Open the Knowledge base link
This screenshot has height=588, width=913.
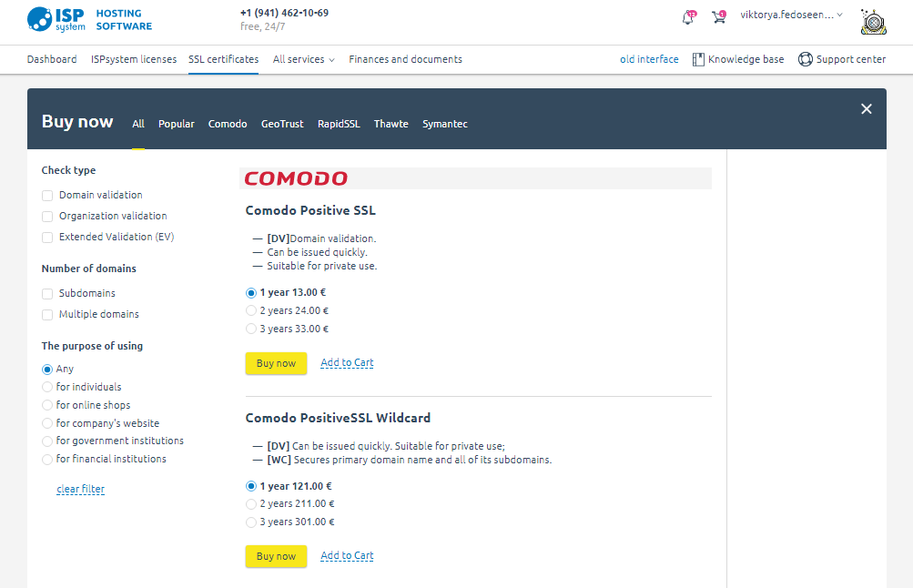746,59
